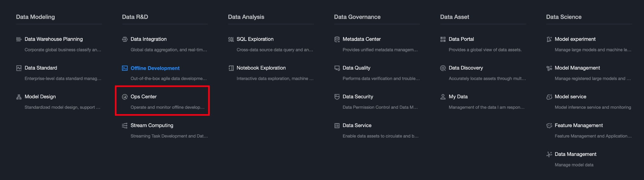The width and height of the screenshot is (644, 180).
Task: Select the Data Service entry
Action: tap(357, 125)
